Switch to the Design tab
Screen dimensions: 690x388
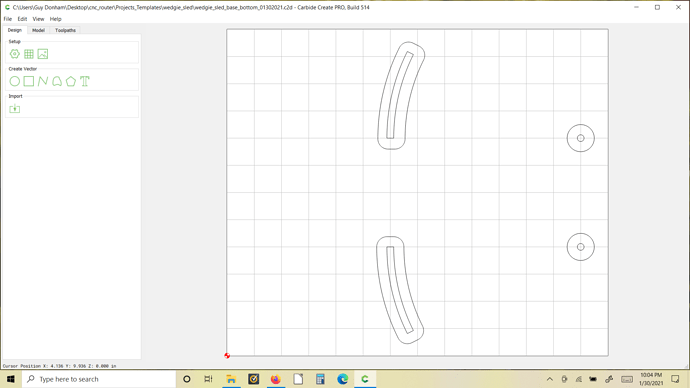(15, 30)
